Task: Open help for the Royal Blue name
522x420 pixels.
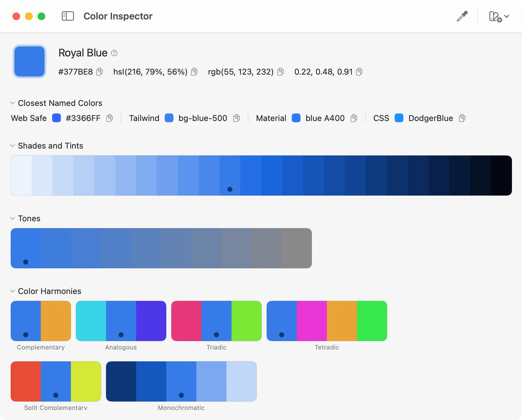Action: [x=114, y=53]
